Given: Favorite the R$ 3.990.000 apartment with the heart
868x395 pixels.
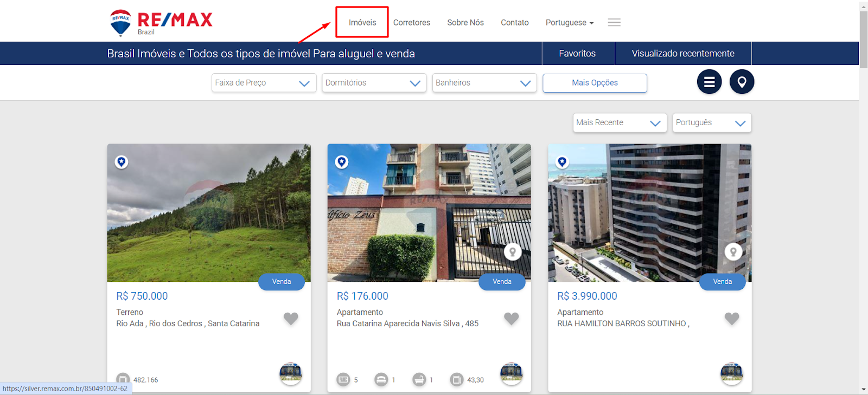Looking at the screenshot, I should 732,319.
